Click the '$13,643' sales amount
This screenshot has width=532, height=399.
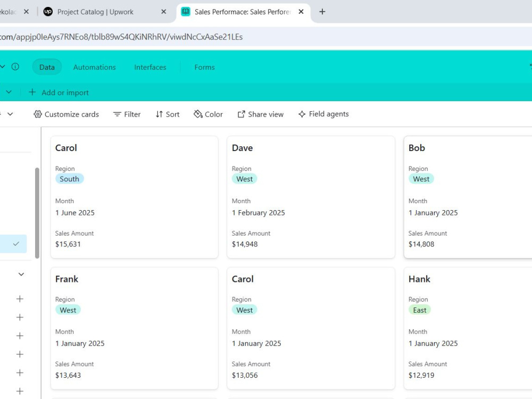68,375
